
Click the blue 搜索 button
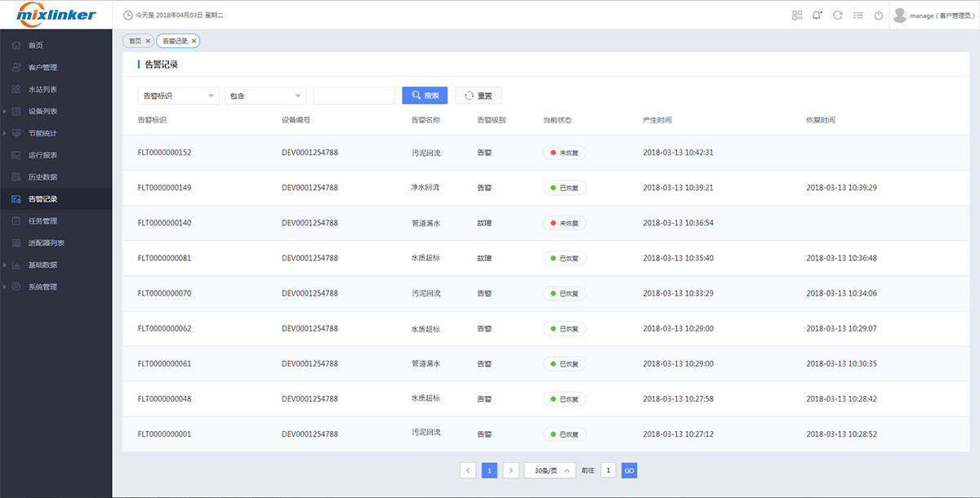click(x=425, y=96)
